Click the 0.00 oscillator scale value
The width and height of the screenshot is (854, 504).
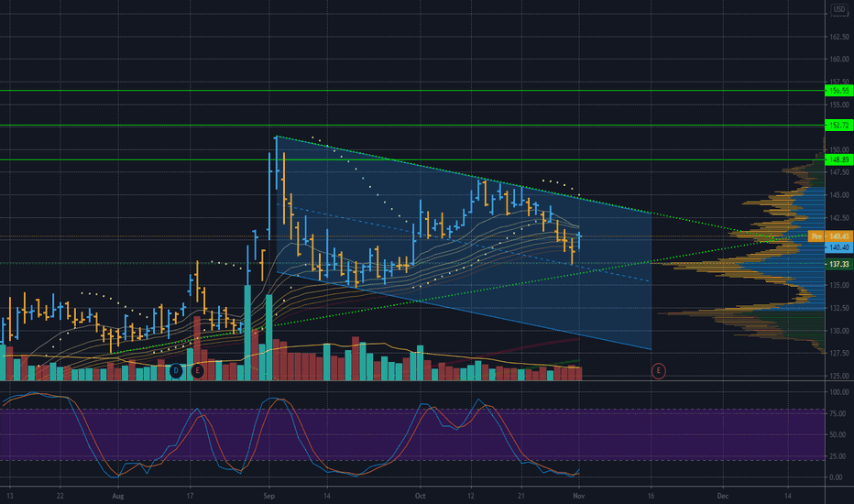[836, 477]
